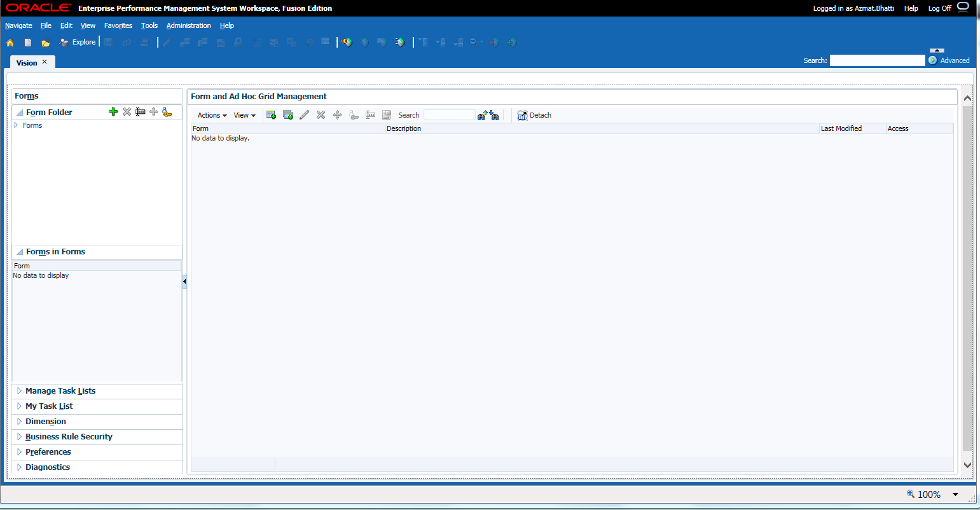Add a form folder with the green plus
980x510 pixels.
[x=113, y=112]
